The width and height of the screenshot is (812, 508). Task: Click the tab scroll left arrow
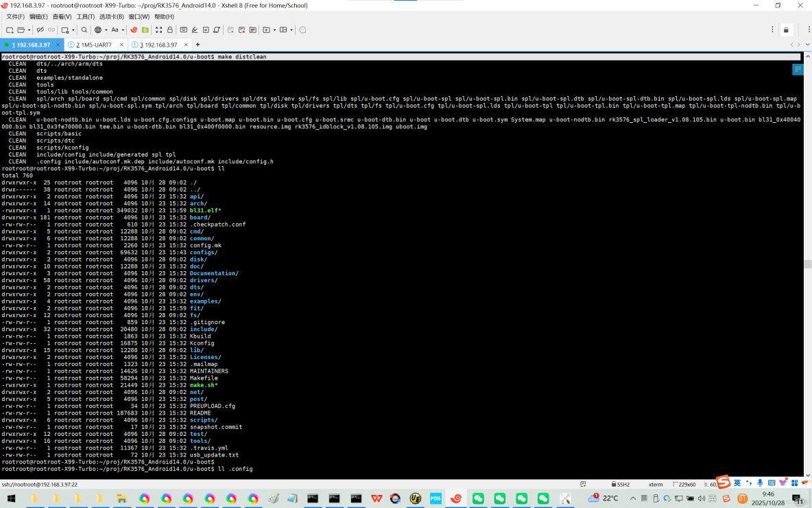coord(792,45)
